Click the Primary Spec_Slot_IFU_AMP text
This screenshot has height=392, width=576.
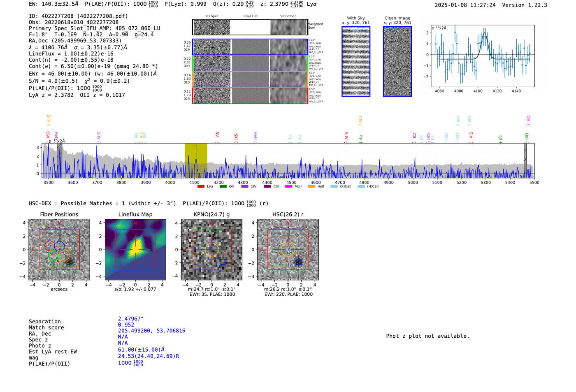pyautogui.click(x=95, y=28)
